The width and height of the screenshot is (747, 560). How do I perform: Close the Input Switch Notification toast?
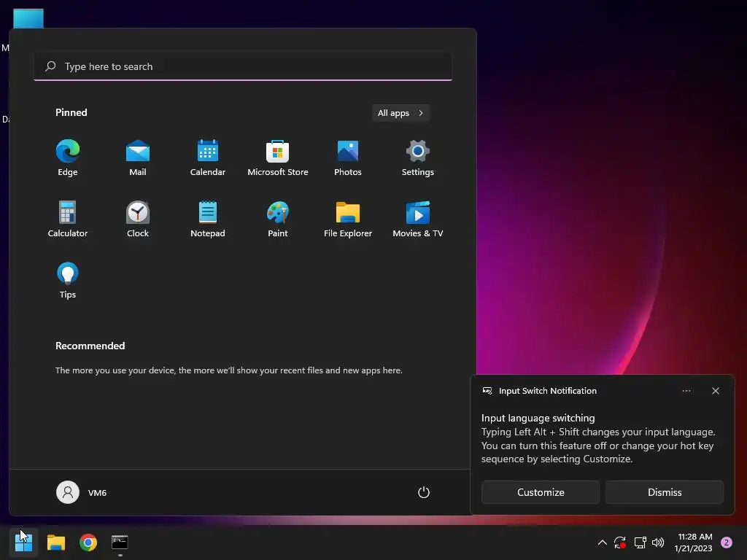point(716,391)
